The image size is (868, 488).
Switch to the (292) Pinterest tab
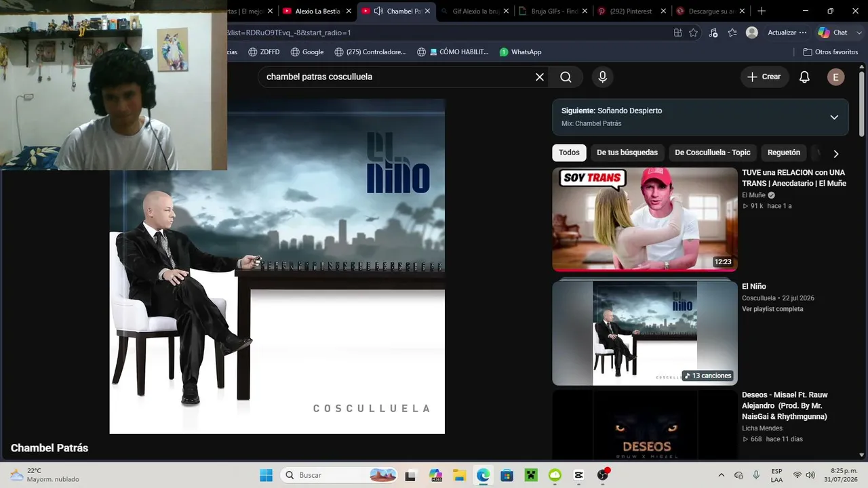tap(632, 11)
